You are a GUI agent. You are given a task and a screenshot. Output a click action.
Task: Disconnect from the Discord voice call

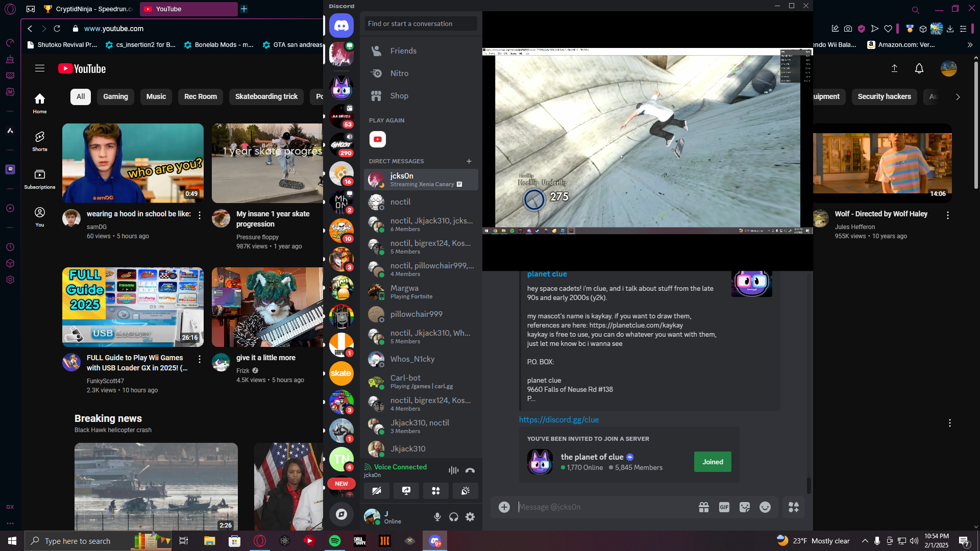tap(470, 470)
